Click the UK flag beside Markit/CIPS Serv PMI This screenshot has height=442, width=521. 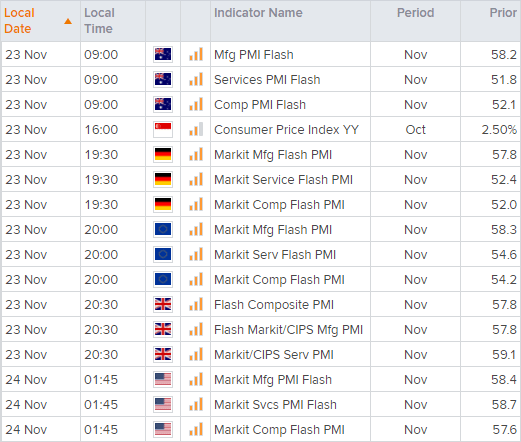pos(163,354)
